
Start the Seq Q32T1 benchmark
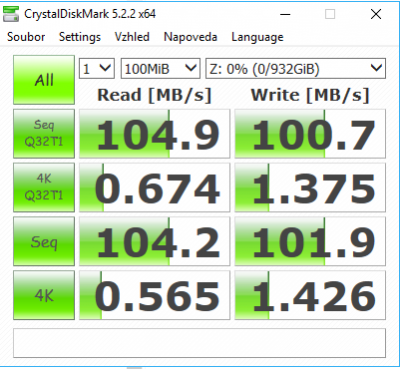tap(44, 134)
